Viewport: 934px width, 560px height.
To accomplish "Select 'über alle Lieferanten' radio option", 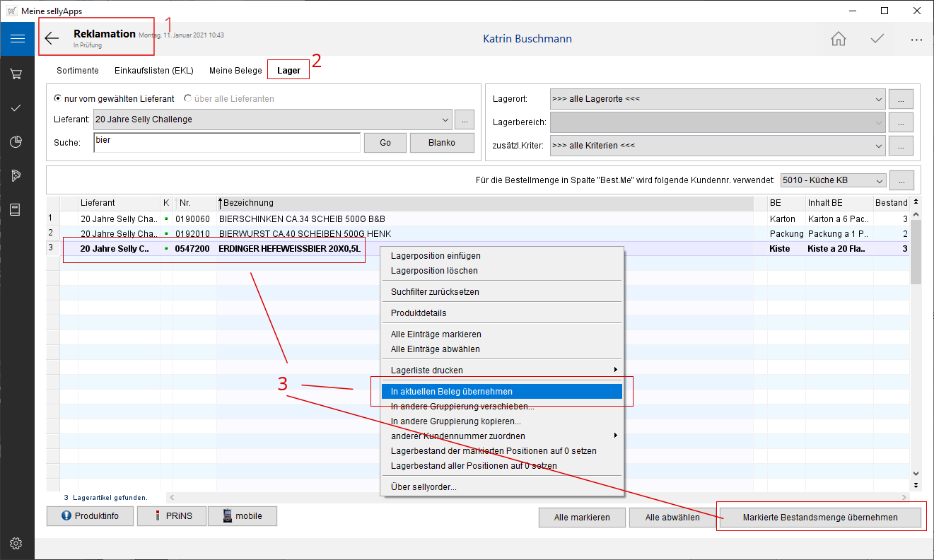I will click(x=188, y=99).
